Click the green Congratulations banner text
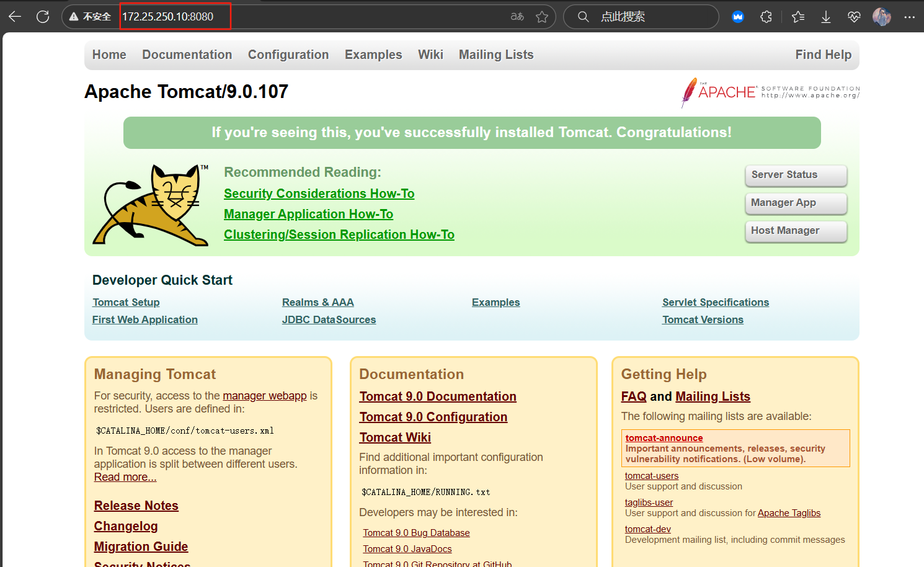 coord(472,133)
